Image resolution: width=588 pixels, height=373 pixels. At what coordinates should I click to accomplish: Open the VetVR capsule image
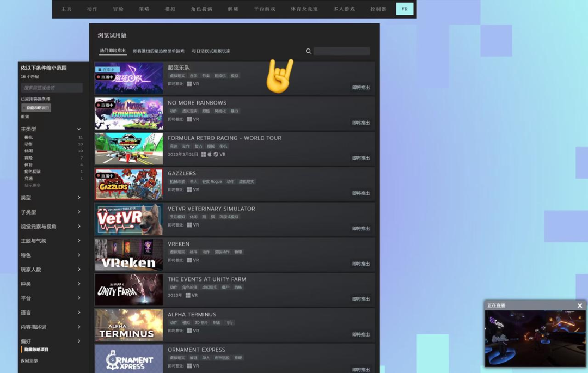(x=129, y=219)
